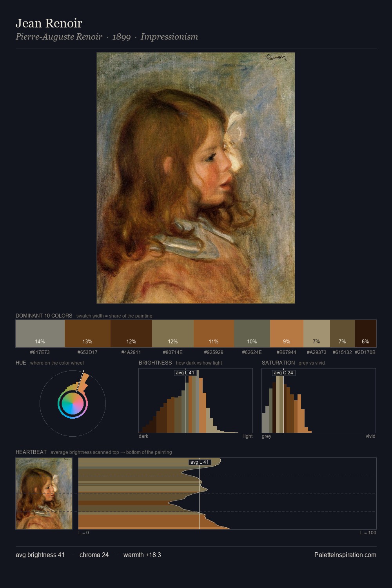Click the 'chroma 24' footer stat
The width and height of the screenshot is (392, 588).
point(94,555)
